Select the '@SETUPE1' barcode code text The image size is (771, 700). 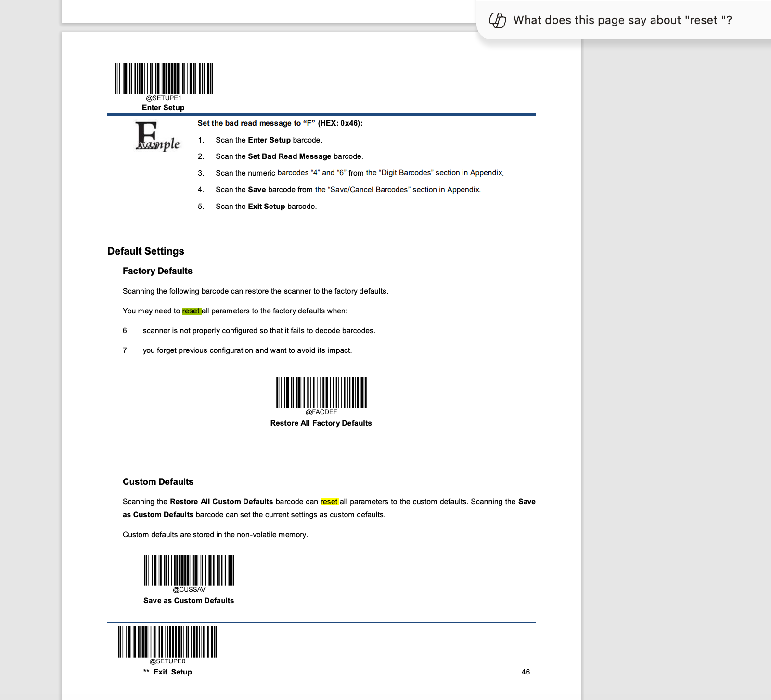(x=164, y=98)
